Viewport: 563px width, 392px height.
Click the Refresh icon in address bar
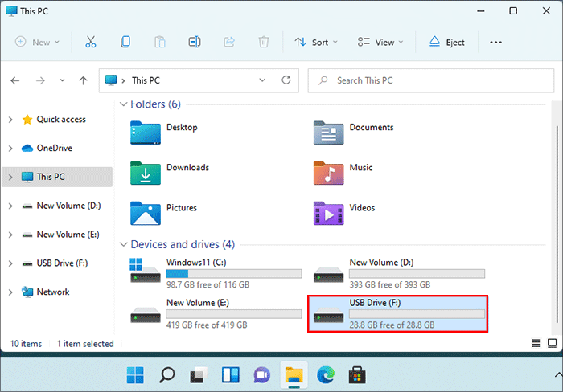coord(286,80)
